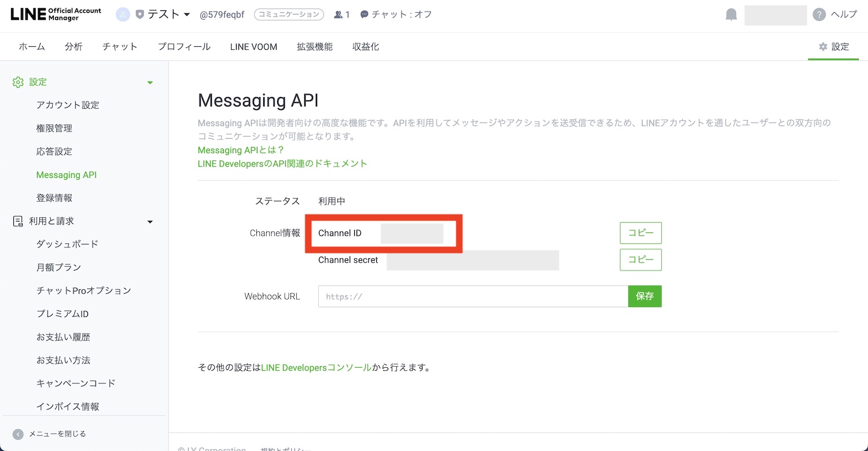The height and width of the screenshot is (451, 868).
Task: Open the 収益化 tab
Action: (x=366, y=47)
